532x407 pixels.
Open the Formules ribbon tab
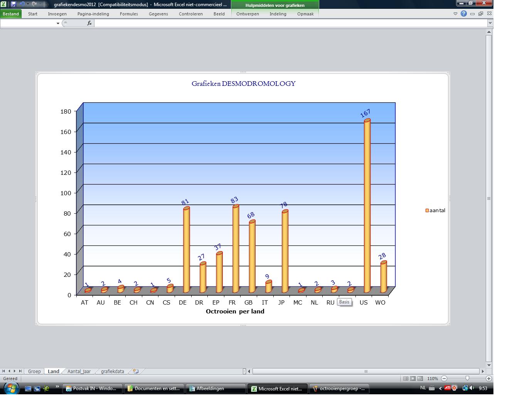(129, 14)
